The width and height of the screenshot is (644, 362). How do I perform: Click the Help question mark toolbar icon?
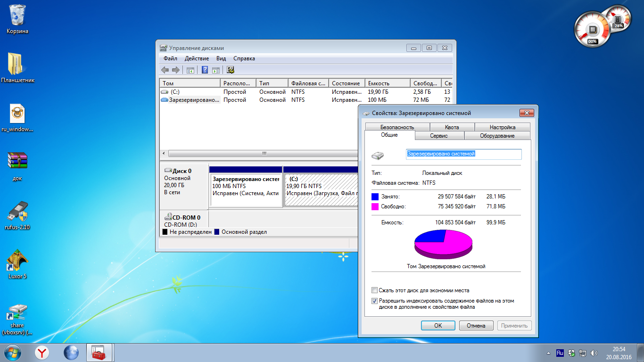pyautogui.click(x=205, y=70)
